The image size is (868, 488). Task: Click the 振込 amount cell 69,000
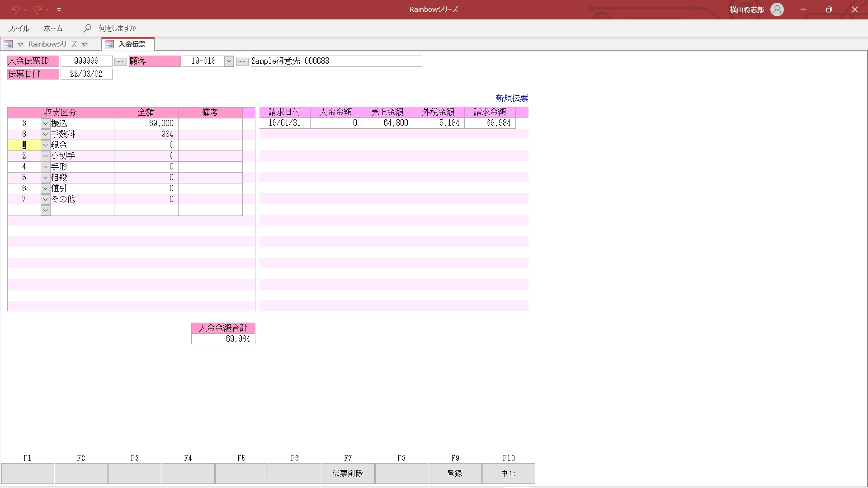click(146, 123)
